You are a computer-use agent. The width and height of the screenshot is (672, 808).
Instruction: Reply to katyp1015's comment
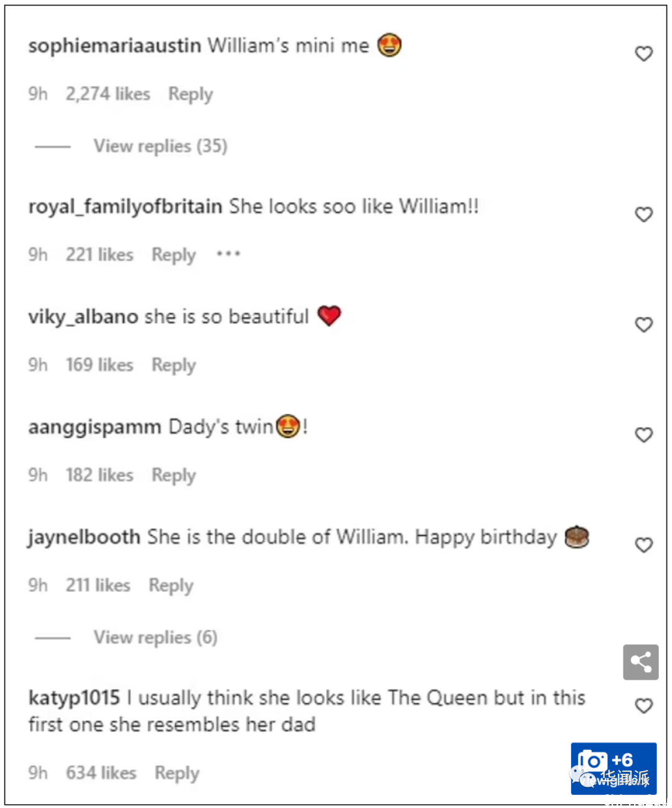coord(177,774)
